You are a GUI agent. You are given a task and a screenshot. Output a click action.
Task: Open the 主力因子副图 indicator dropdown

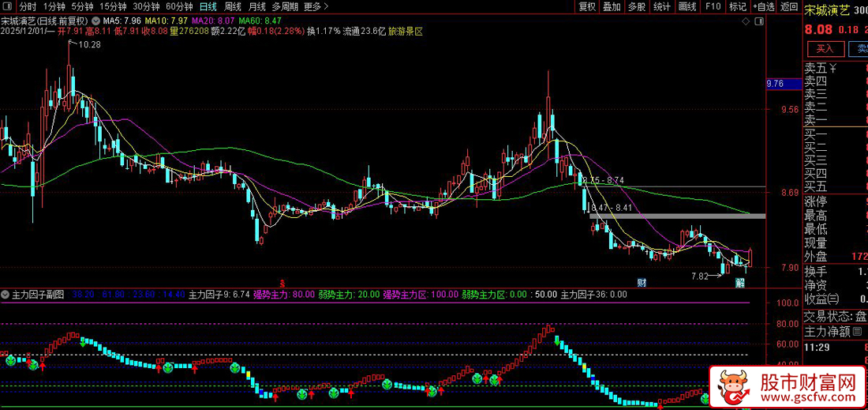[6, 295]
